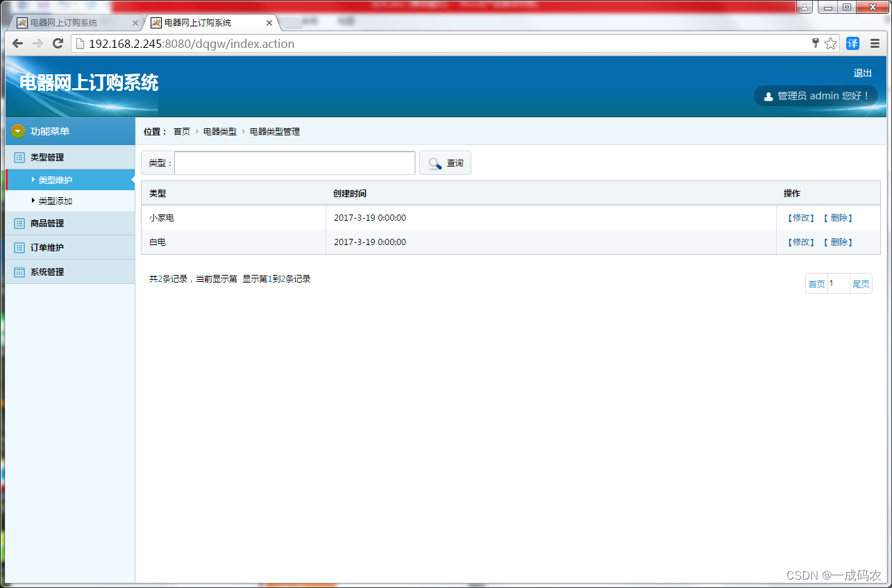This screenshot has width=892, height=588.
Task: Click the page number 1 box
Action: 839,284
